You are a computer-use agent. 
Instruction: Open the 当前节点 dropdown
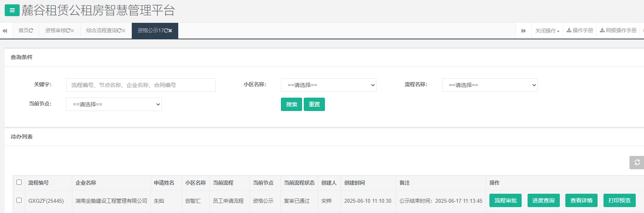pos(114,104)
